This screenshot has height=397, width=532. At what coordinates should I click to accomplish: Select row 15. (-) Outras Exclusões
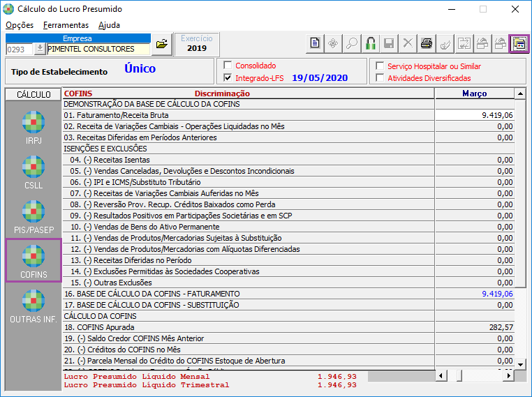(249, 283)
